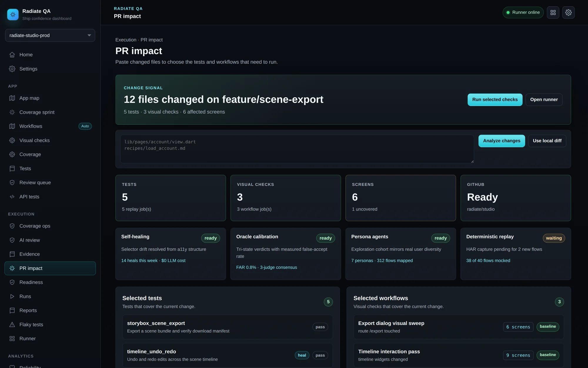Click 'FAR 0.8% · 3-judge consensus' text
Screen dimensions: 588x368
(267, 267)
